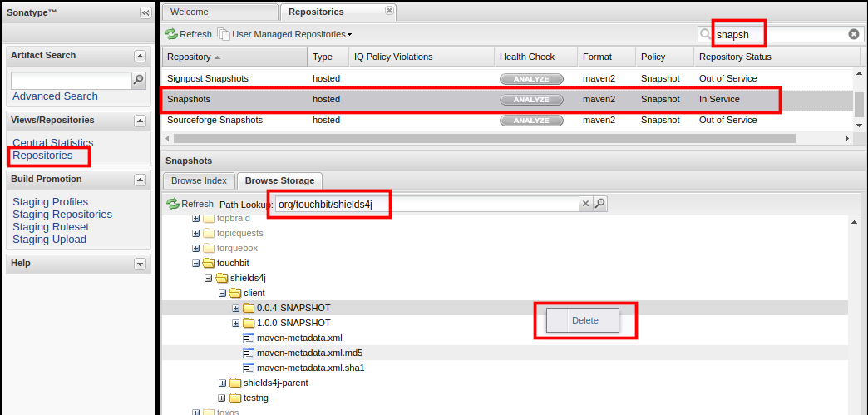Screen dimensions: 868x415
Task: Collapse the touchbit tree node
Action: 195,263
